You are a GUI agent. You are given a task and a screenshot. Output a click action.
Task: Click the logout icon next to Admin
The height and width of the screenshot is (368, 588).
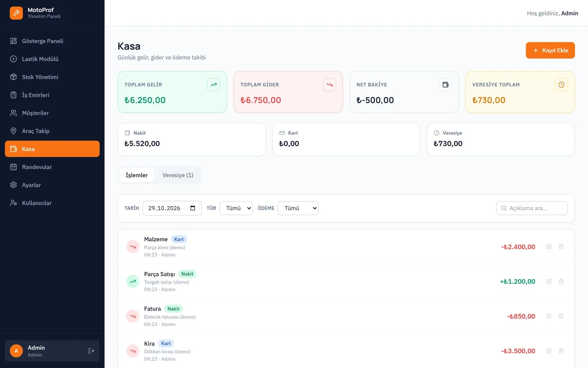92,351
